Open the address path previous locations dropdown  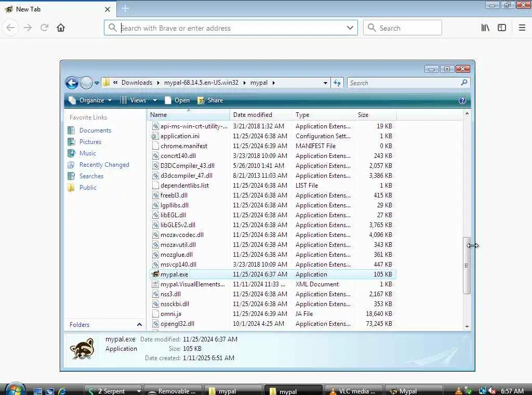click(325, 83)
